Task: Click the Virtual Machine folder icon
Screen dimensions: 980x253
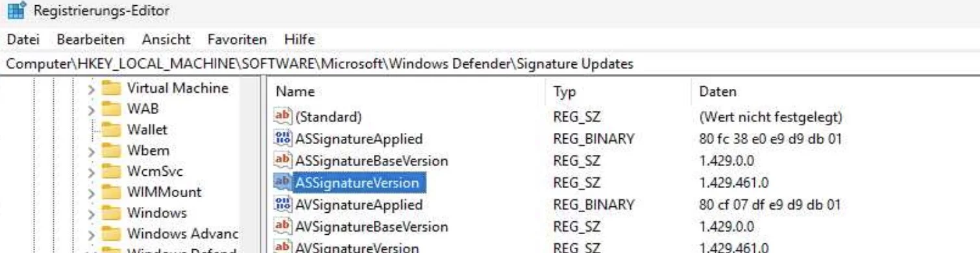Action: (x=112, y=88)
